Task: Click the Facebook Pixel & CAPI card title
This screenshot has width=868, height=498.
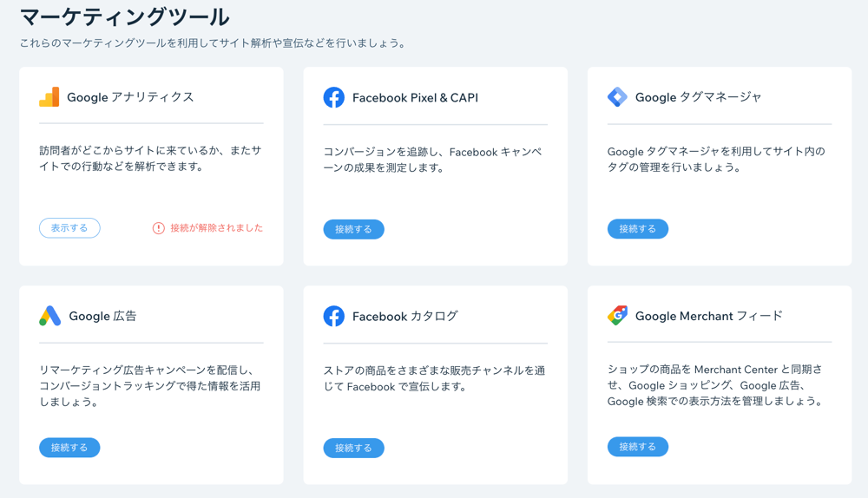Action: coord(415,98)
